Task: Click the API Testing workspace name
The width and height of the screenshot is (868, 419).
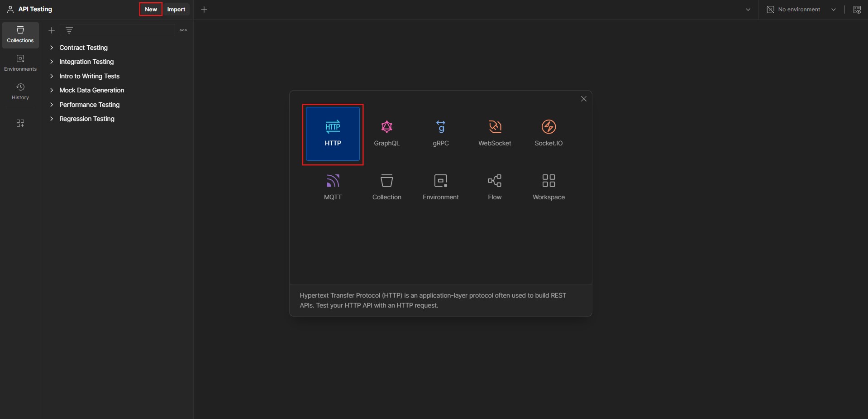Action: click(35, 9)
